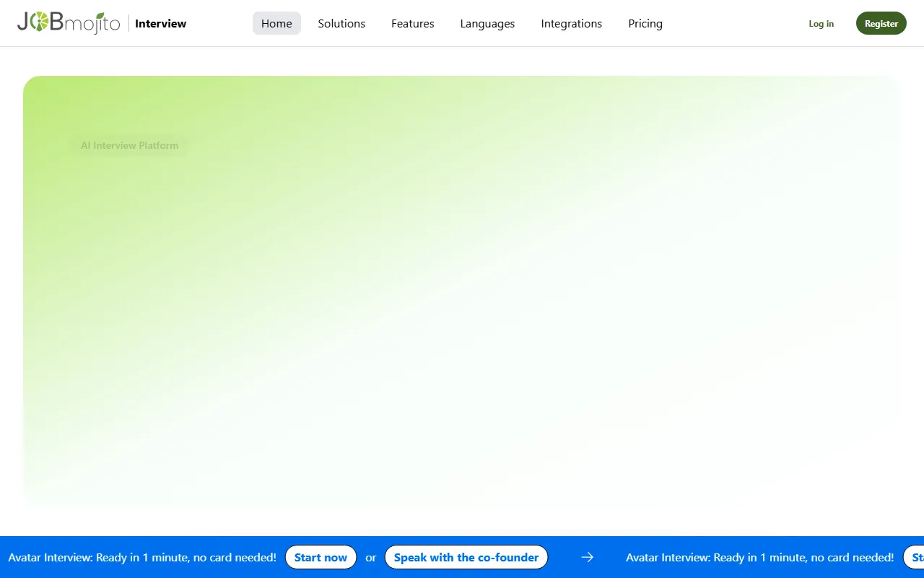Open the Solutions menu

pos(341,24)
